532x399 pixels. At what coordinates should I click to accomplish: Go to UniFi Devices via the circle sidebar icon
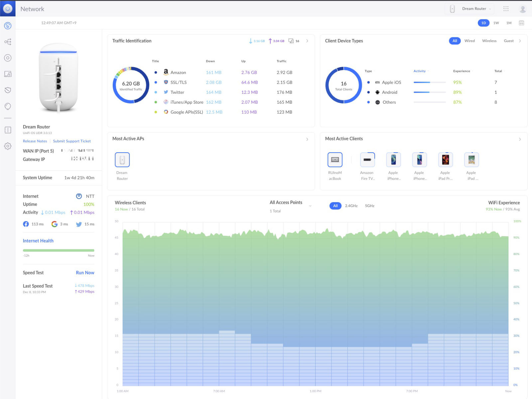tap(8, 58)
